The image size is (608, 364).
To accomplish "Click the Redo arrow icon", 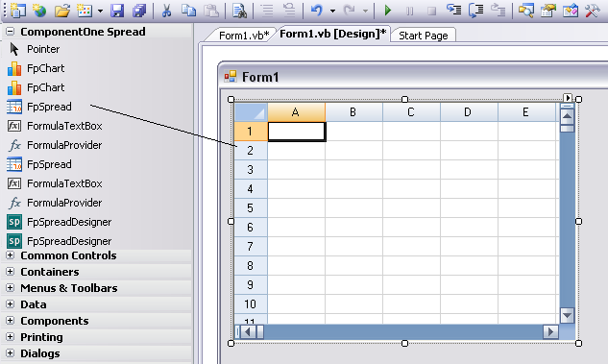I will 350,11.
